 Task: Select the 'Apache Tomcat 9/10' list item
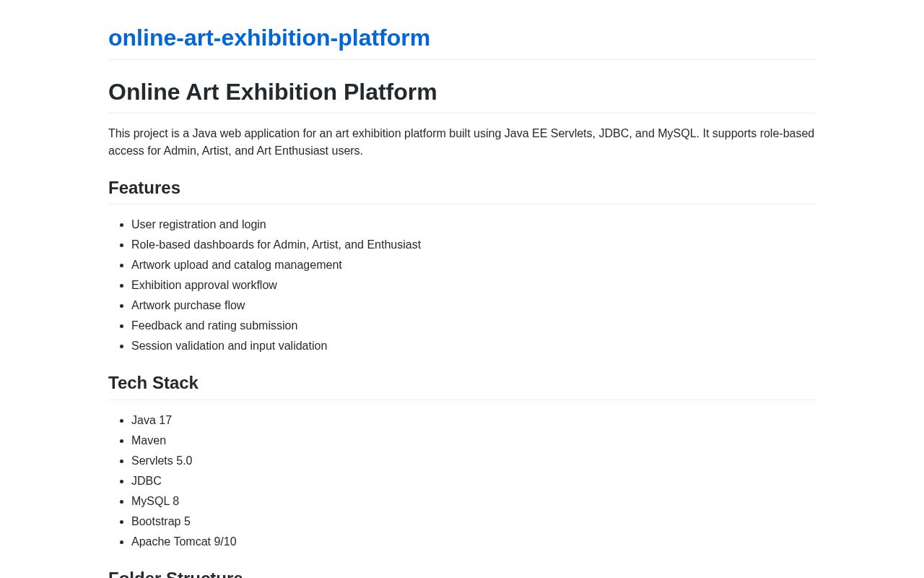click(184, 542)
